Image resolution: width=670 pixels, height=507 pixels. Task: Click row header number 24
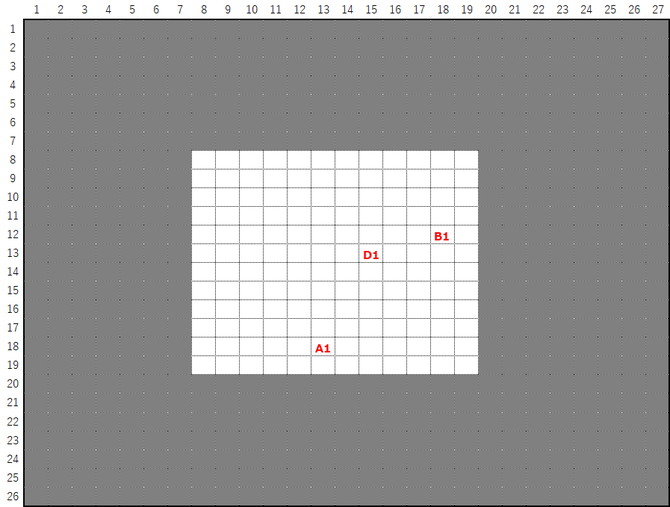click(x=13, y=459)
